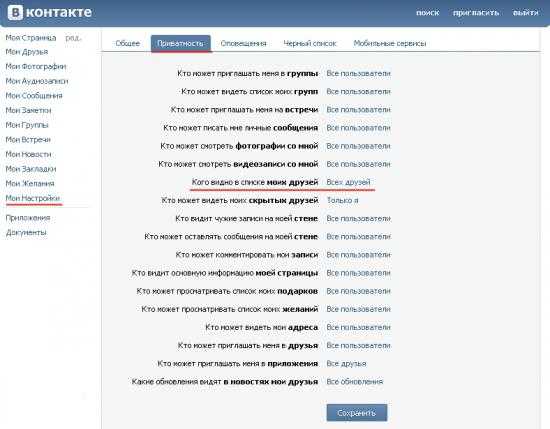Open the Черный список tab
This screenshot has height=429, width=550.
click(310, 43)
